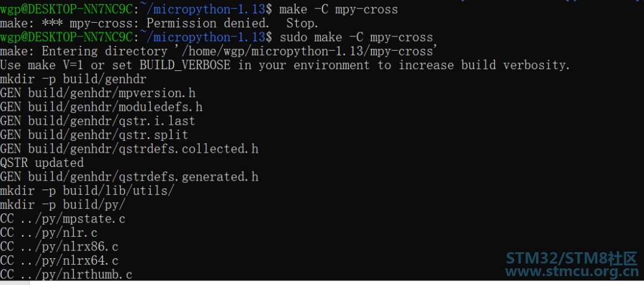Click the 'sudo make -C mpy-cross' command text
Image resolution: width=644 pixels, height=285 pixels.
point(356,38)
